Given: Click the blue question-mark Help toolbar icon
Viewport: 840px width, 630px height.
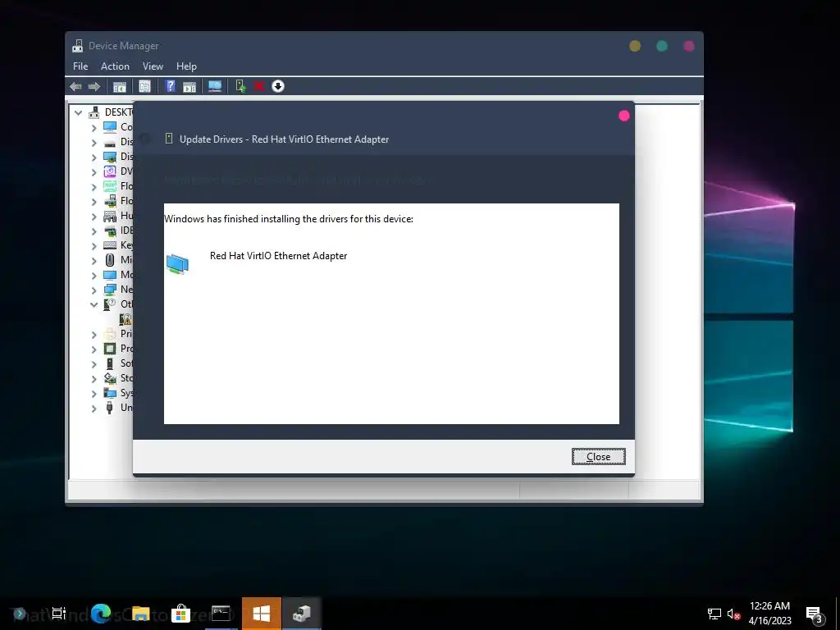Looking at the screenshot, I should [x=171, y=86].
